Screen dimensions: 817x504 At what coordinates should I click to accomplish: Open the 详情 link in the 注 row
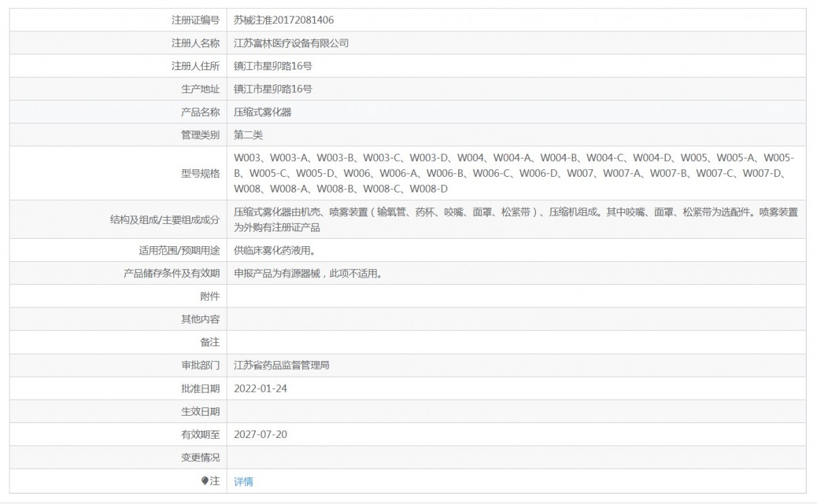[243, 482]
